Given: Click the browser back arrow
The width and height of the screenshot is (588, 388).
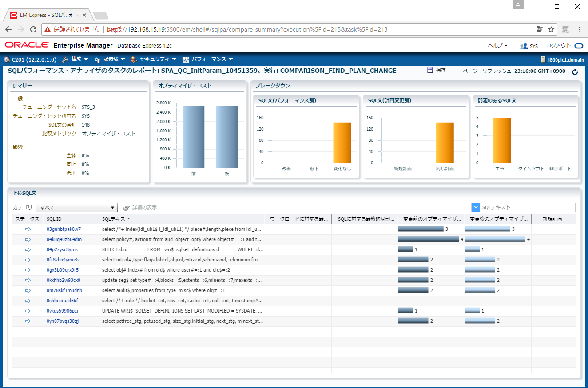Looking at the screenshot, I should pyautogui.click(x=8, y=29).
